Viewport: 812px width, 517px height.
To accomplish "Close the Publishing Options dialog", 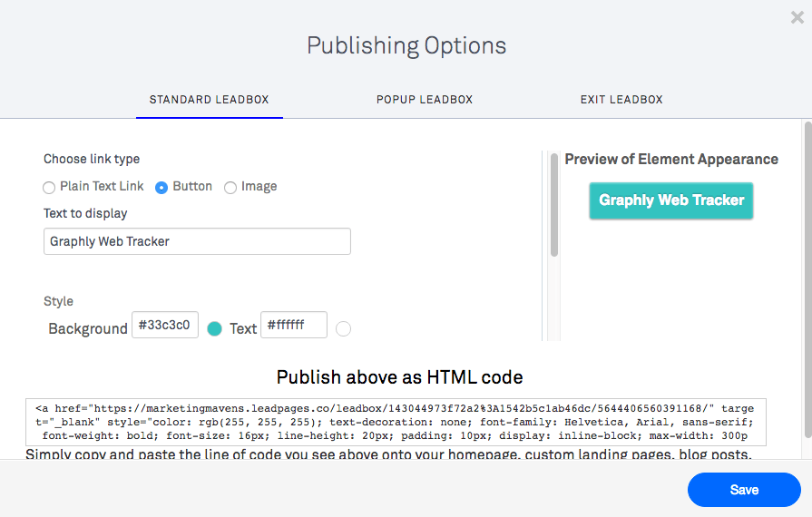I will [x=797, y=17].
